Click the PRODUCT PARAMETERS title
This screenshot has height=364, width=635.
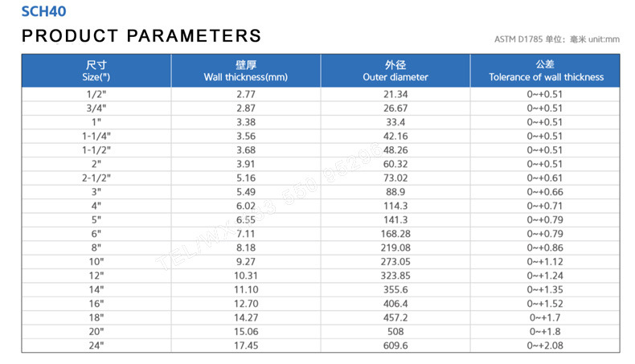[x=141, y=36]
